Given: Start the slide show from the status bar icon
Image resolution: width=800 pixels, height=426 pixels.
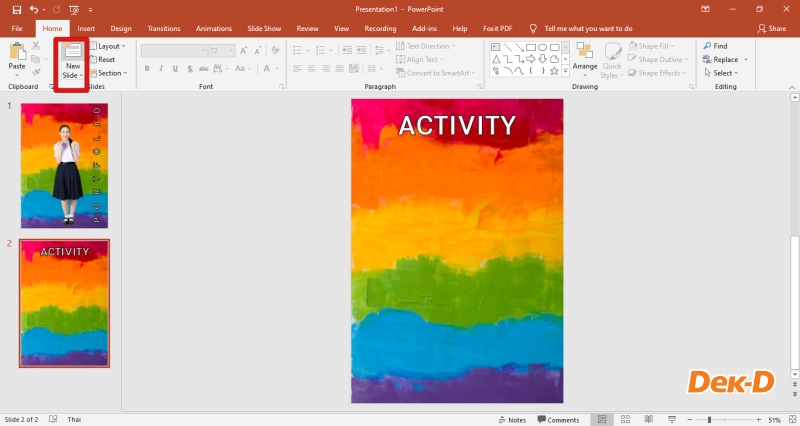Looking at the screenshot, I should coord(671,419).
